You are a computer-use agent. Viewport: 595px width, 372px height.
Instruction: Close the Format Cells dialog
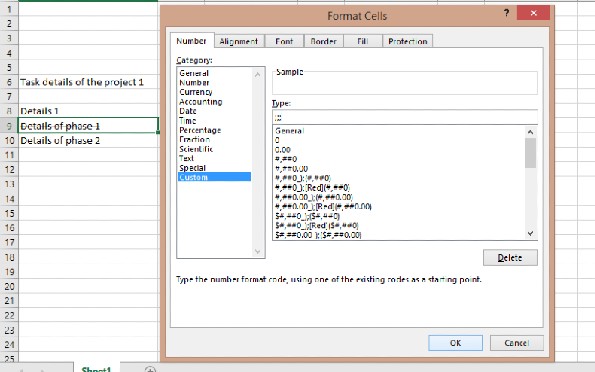click(x=533, y=13)
